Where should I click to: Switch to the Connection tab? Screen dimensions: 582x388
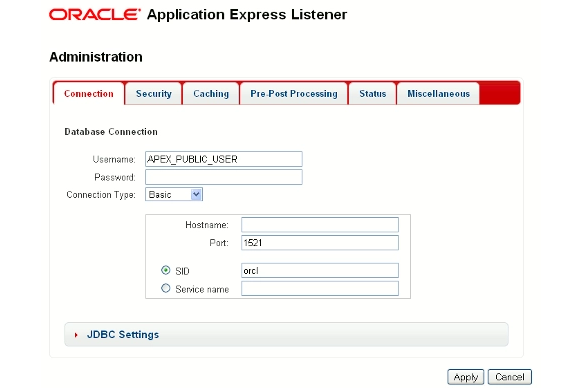tap(89, 94)
